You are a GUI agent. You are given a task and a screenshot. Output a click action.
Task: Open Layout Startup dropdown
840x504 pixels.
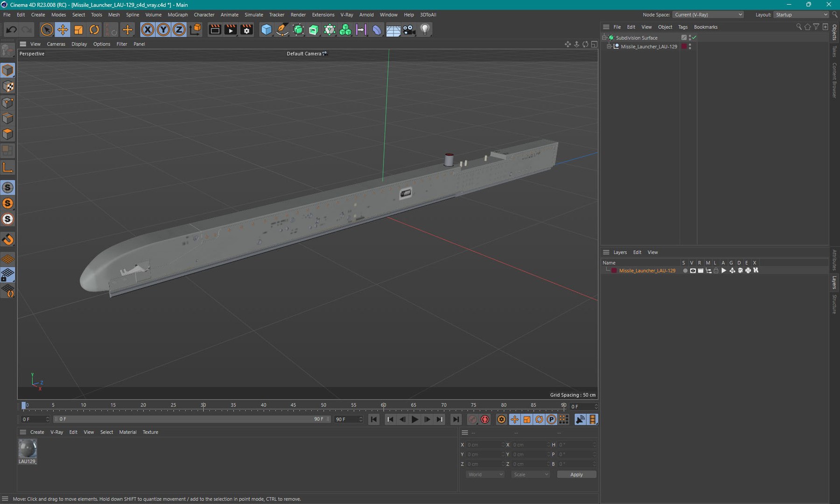click(801, 14)
